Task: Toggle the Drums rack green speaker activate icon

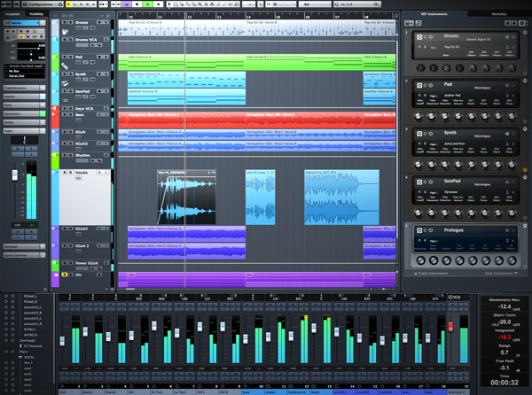Action: (x=507, y=37)
